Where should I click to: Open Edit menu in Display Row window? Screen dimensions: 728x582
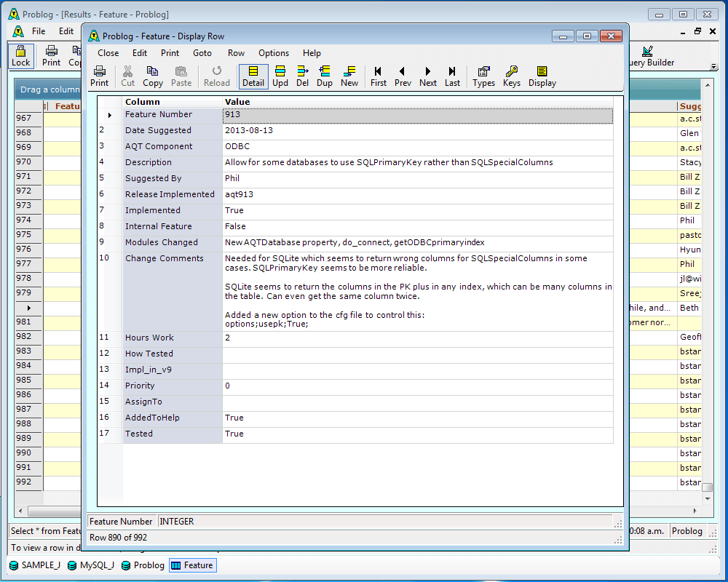point(139,53)
